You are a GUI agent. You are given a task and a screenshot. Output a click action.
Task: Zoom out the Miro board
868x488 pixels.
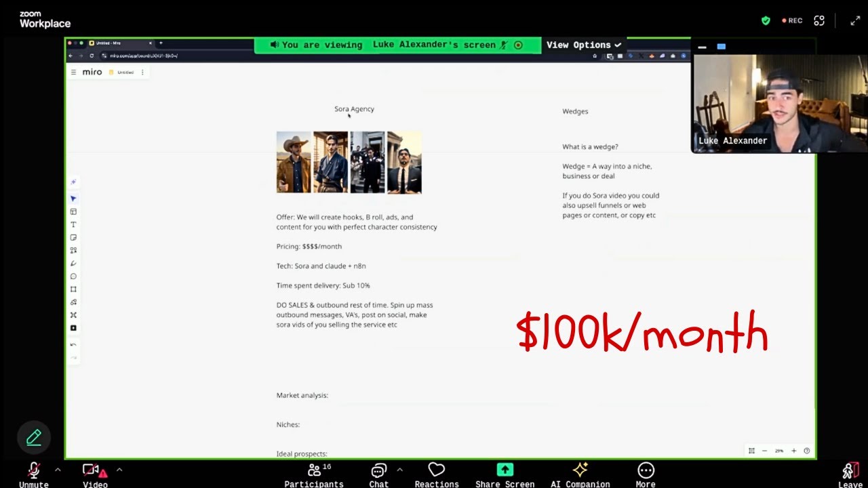(765, 451)
